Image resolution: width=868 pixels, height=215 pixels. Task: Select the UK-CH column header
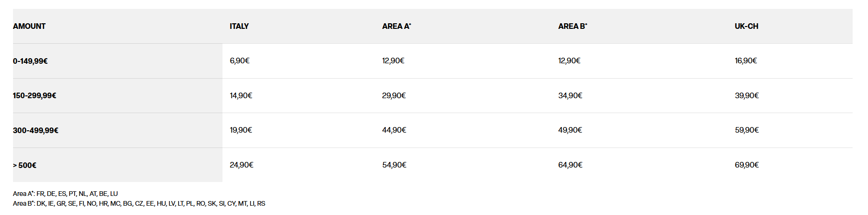click(746, 26)
